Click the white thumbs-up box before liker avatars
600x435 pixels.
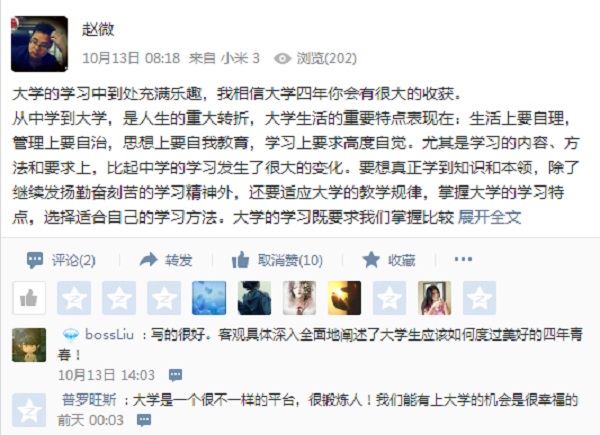pyautogui.click(x=29, y=298)
